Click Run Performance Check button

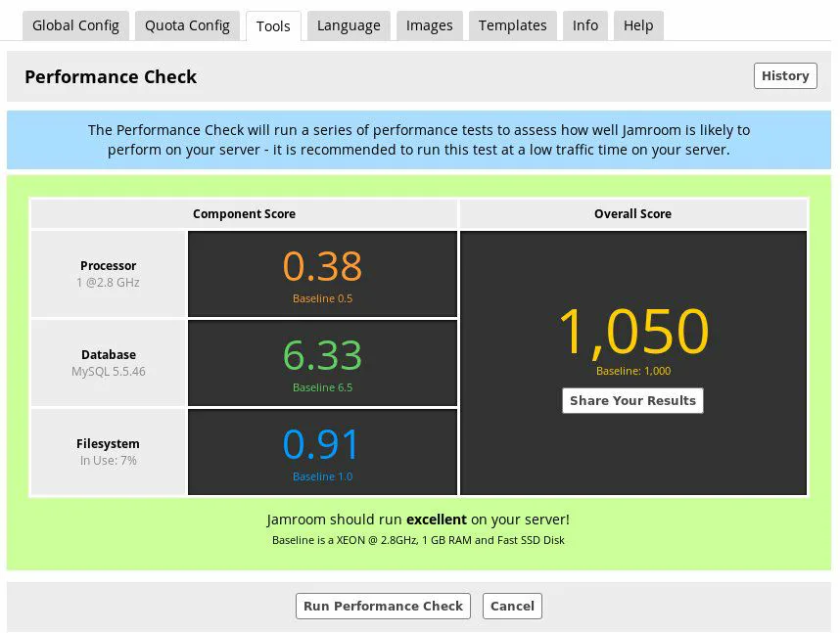pos(383,606)
